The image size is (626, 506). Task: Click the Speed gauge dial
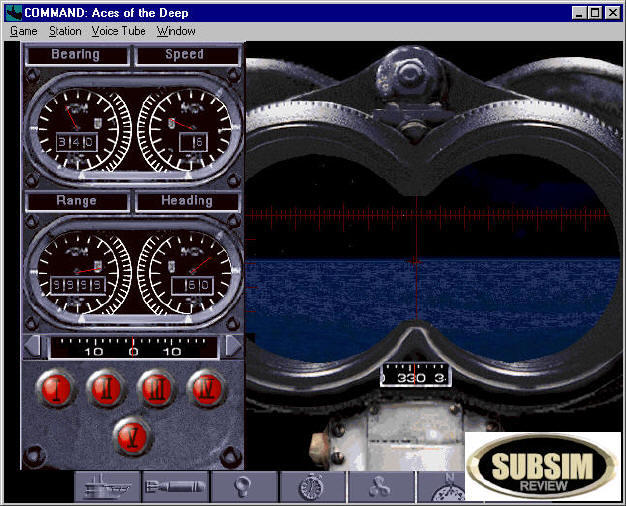(x=191, y=131)
